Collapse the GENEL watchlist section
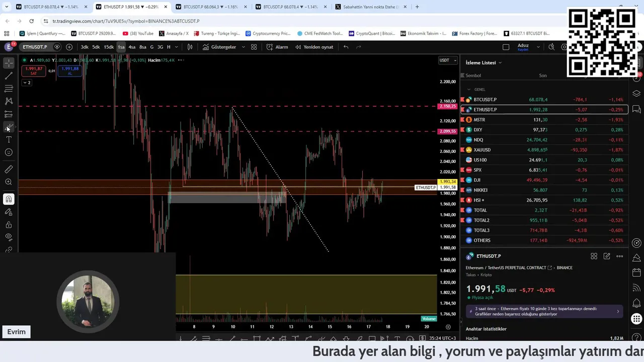The height and width of the screenshot is (362, 644). click(469, 89)
